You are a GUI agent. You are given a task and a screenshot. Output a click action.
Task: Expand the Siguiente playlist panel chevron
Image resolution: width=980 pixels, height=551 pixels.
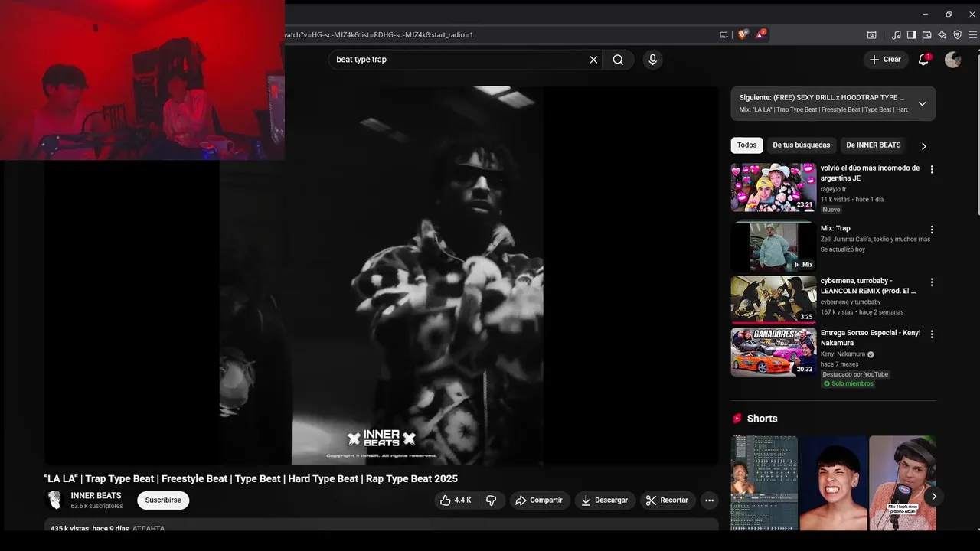click(922, 104)
